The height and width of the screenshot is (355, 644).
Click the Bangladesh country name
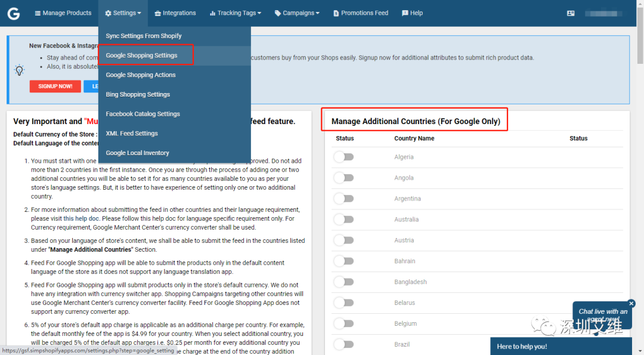pyautogui.click(x=410, y=282)
